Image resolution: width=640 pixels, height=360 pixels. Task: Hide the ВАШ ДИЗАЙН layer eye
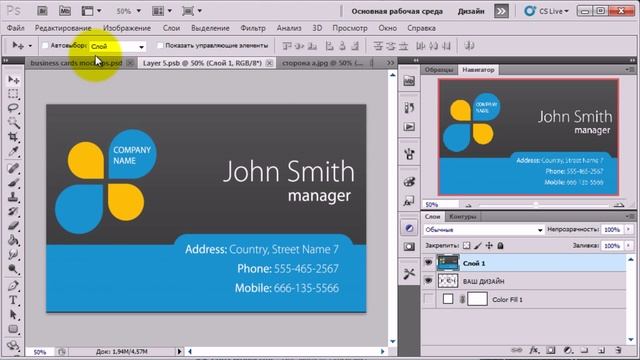tap(428, 281)
